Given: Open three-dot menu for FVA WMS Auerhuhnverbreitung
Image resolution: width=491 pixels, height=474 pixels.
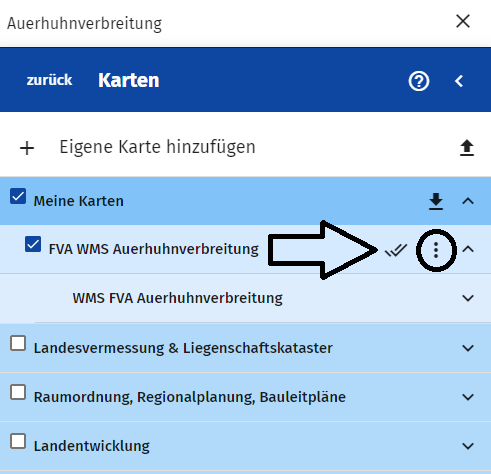Looking at the screenshot, I should (436, 250).
